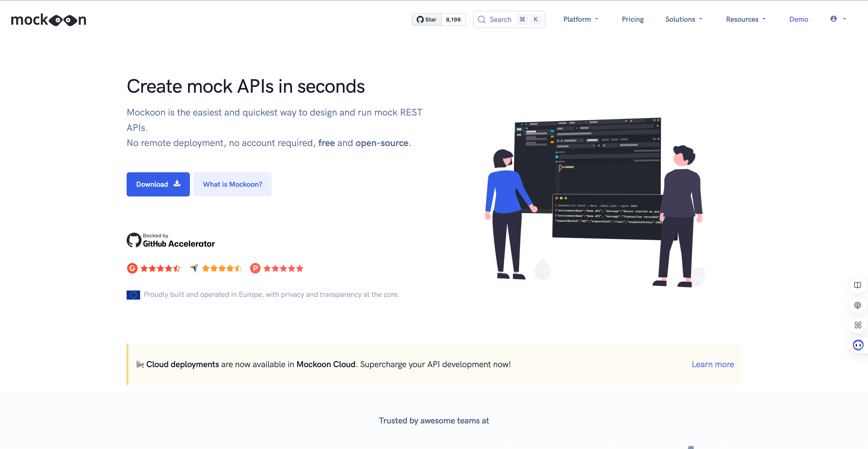The image size is (868, 449).
Task: Click the download arrow icon
Action: [x=177, y=183]
